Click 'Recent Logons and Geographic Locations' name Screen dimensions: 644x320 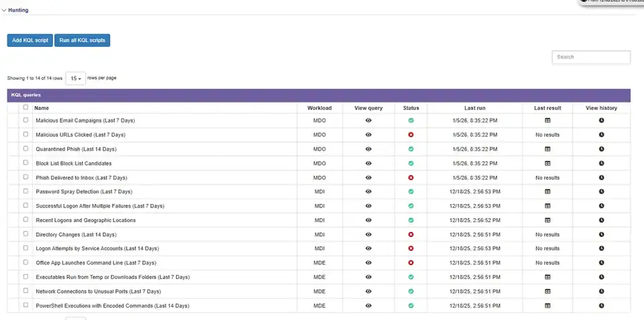(x=86, y=220)
